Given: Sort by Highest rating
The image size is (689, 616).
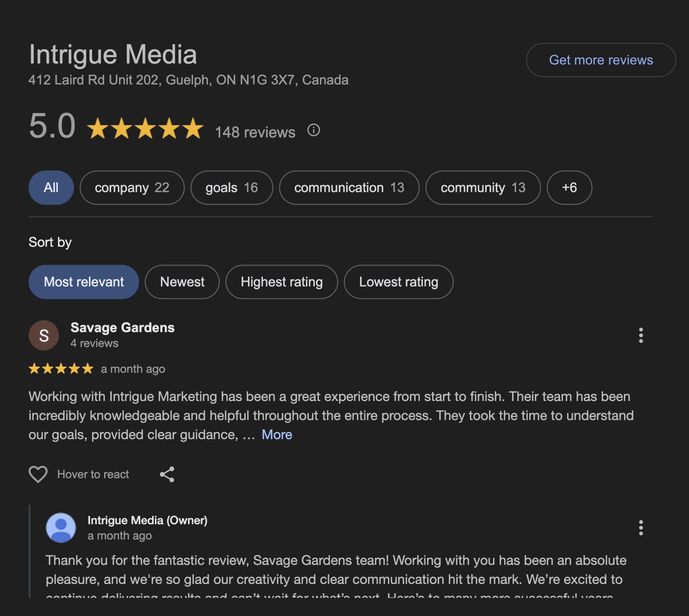Looking at the screenshot, I should (282, 282).
